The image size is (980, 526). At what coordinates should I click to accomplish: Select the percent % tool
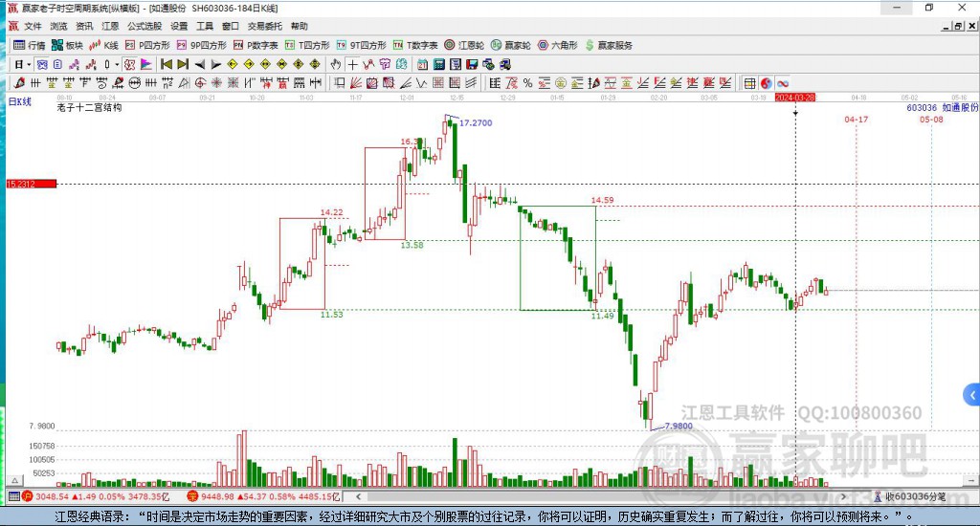tap(527, 83)
